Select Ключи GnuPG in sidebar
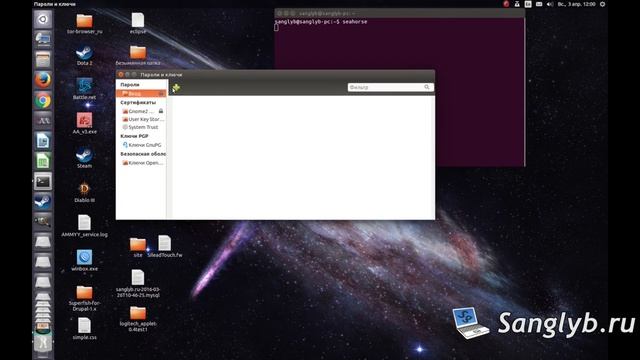 point(142,145)
